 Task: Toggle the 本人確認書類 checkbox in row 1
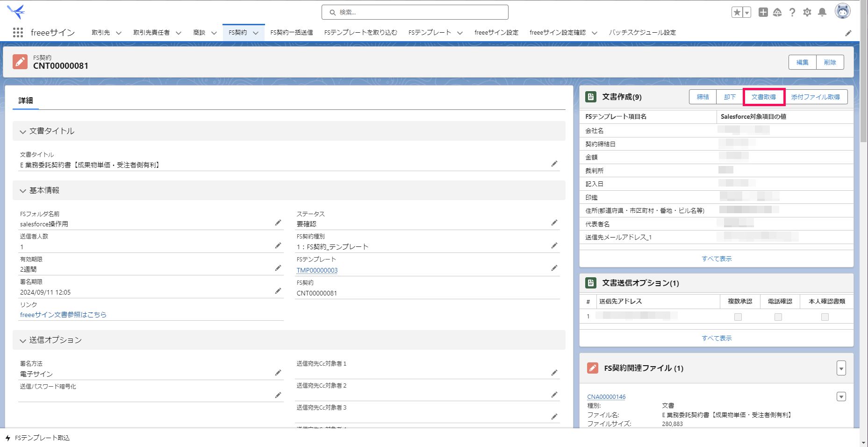point(825,317)
